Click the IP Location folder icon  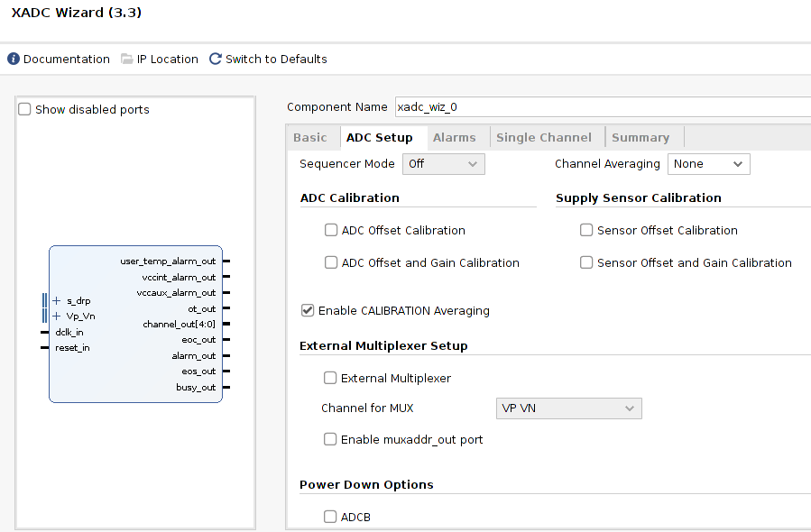[126, 59]
